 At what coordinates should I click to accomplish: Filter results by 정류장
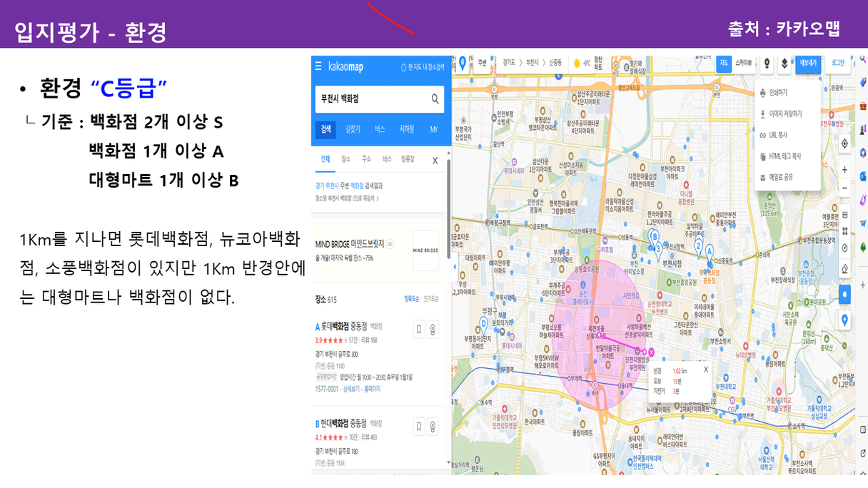pos(408,159)
